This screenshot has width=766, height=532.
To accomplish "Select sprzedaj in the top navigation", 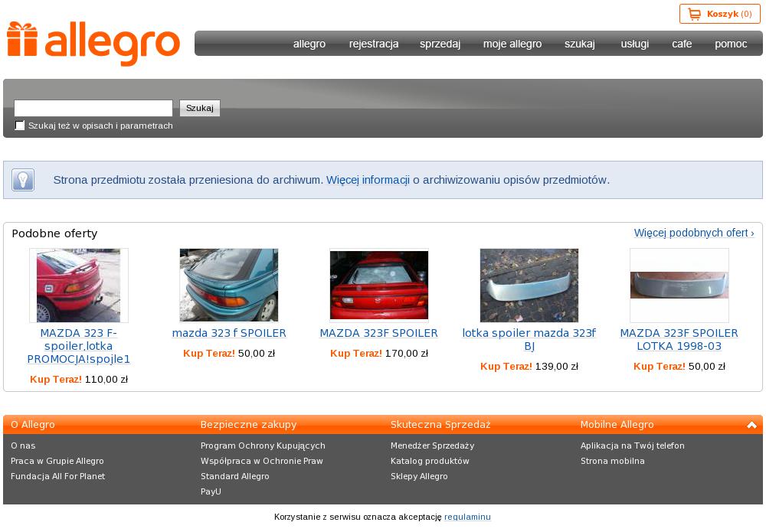I will pos(440,44).
